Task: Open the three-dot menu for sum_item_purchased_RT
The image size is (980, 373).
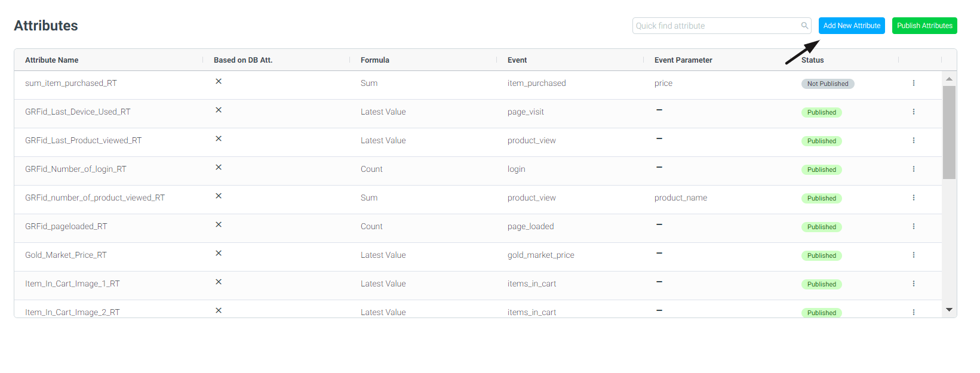Action: tap(914, 83)
